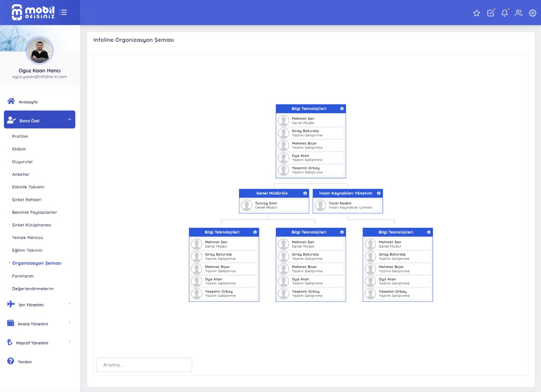Click Genel Müdürlük card header
The height and width of the screenshot is (392, 541).
point(274,193)
